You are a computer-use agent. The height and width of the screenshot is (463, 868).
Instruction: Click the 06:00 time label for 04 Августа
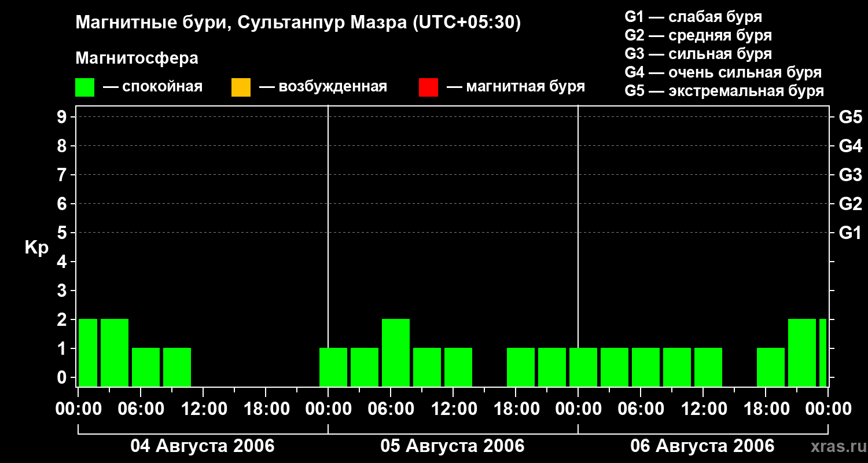[x=141, y=409]
